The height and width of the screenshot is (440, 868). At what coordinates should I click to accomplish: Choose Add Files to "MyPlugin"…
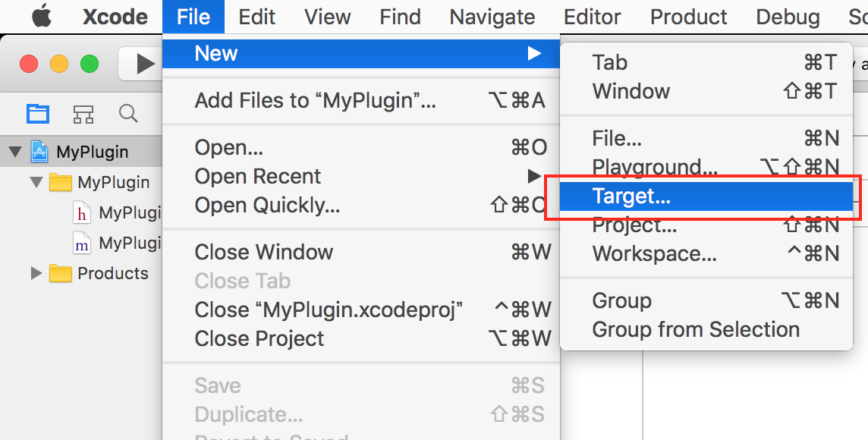[315, 100]
